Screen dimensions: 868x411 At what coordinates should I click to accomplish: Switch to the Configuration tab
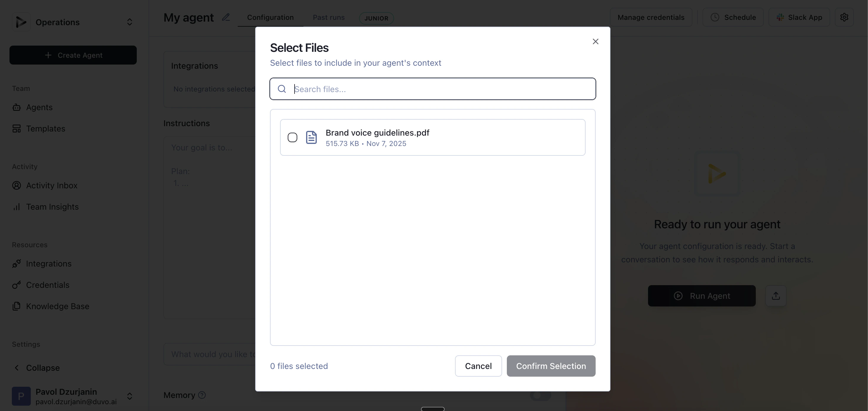[x=270, y=17]
